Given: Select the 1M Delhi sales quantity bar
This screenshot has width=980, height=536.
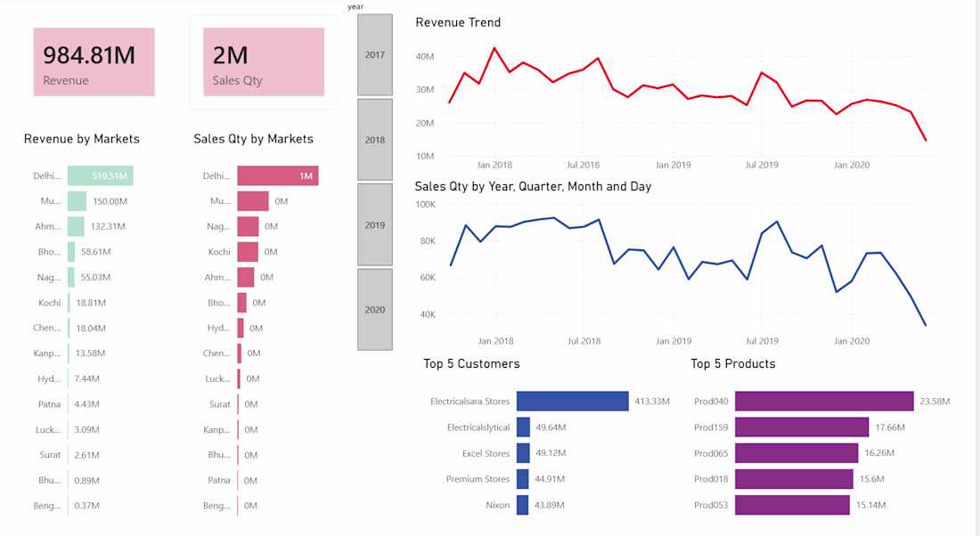Looking at the screenshot, I should (x=277, y=176).
